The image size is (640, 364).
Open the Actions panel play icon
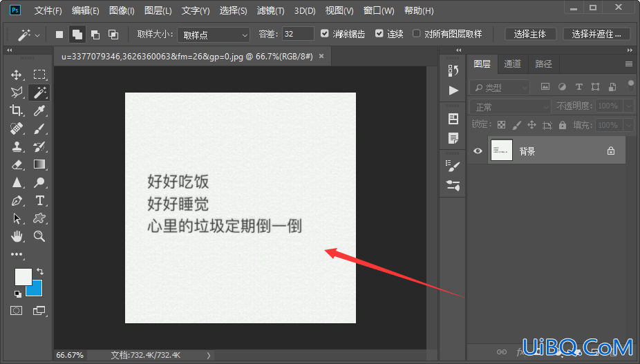tap(453, 90)
